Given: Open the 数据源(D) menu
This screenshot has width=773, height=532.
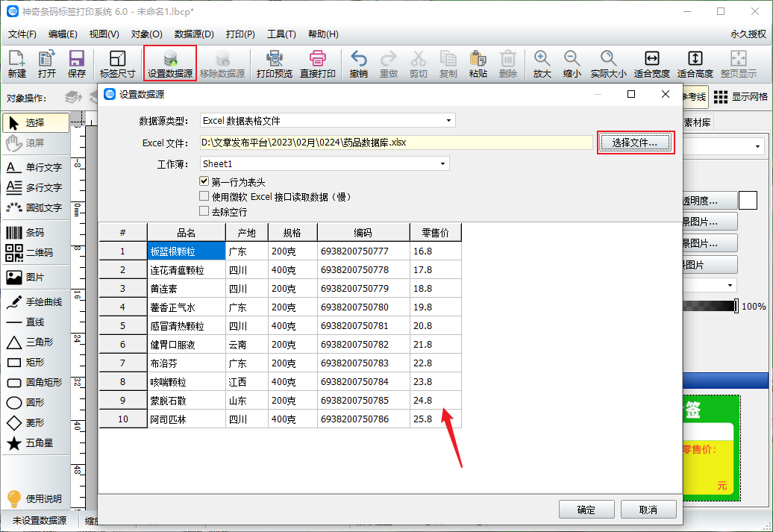Looking at the screenshot, I should tap(194, 34).
